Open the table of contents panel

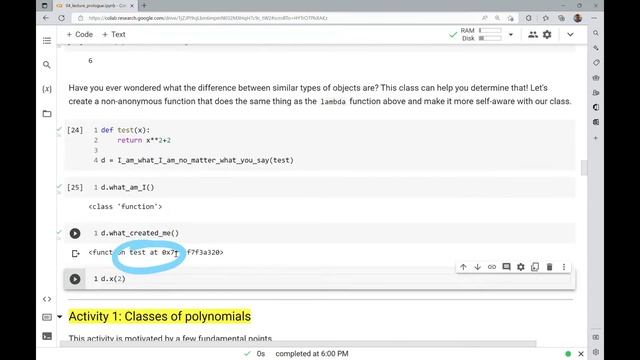coord(47,40)
